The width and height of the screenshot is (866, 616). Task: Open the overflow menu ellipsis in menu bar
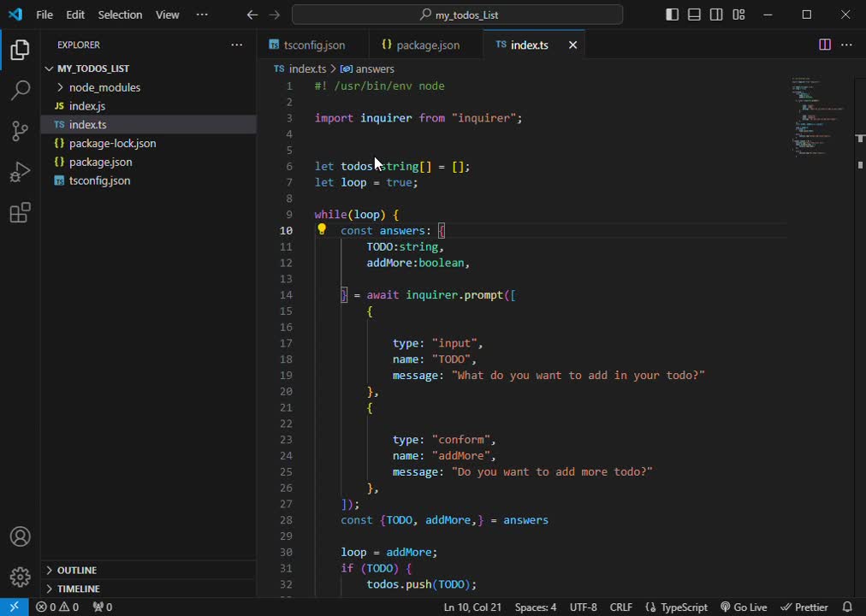pos(202,15)
